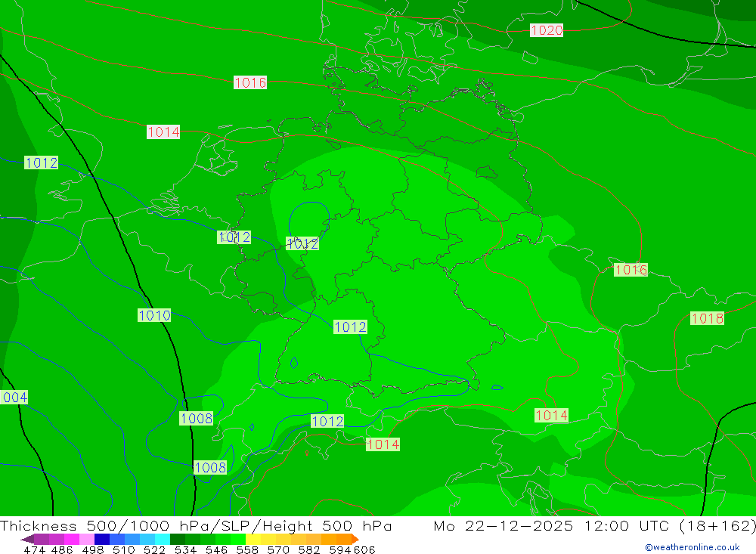Viewport: 756px width, 554px height.
Task: Select the lower of the two 1008 labels
Action: (209, 467)
